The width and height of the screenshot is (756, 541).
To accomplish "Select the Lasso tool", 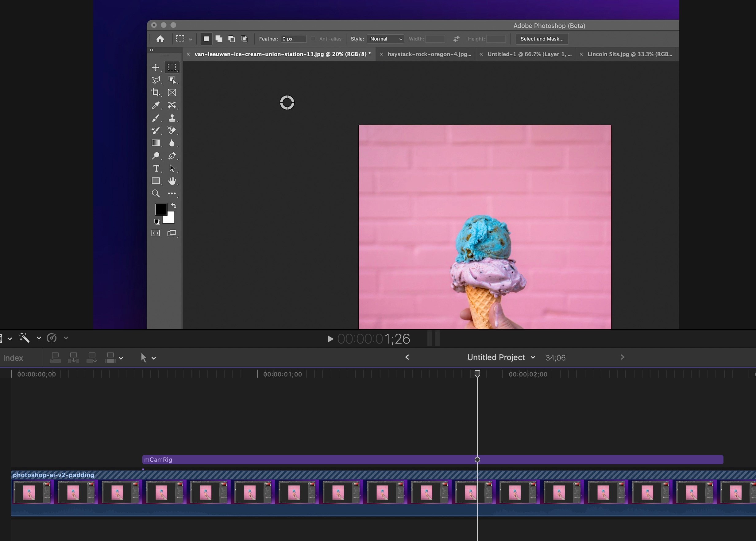I will point(156,80).
